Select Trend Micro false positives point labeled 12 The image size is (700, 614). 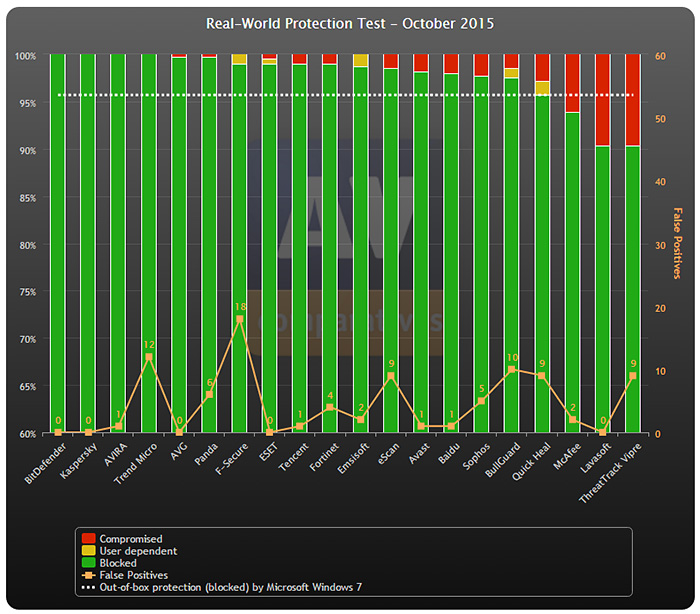tap(148, 357)
